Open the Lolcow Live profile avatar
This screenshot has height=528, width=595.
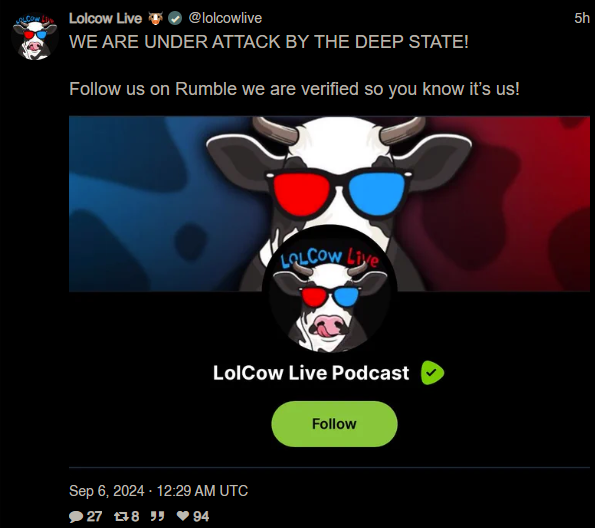click(35, 36)
